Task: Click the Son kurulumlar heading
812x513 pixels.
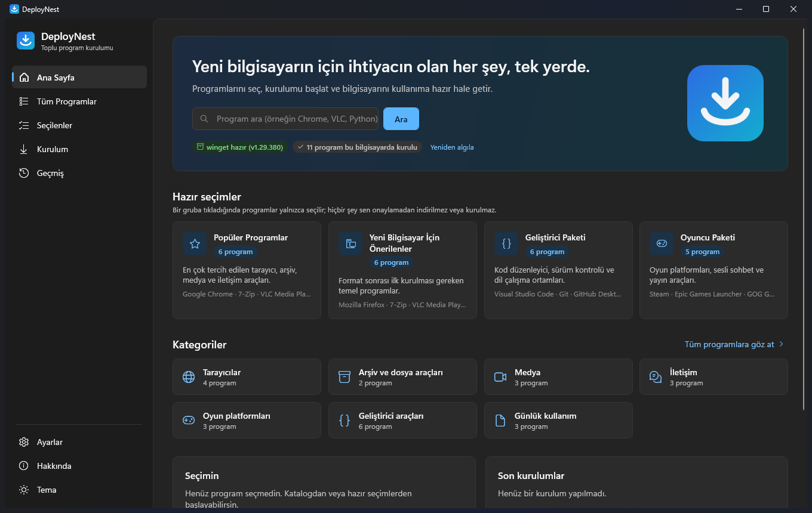Action: pyautogui.click(x=531, y=476)
